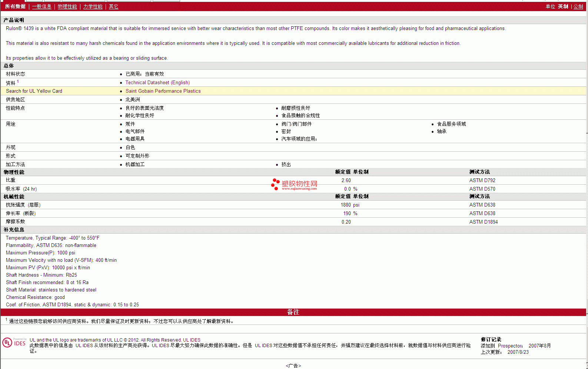Click the 良好的表面光洁度 feature
Screen dimensions: 588x369
click(144, 108)
